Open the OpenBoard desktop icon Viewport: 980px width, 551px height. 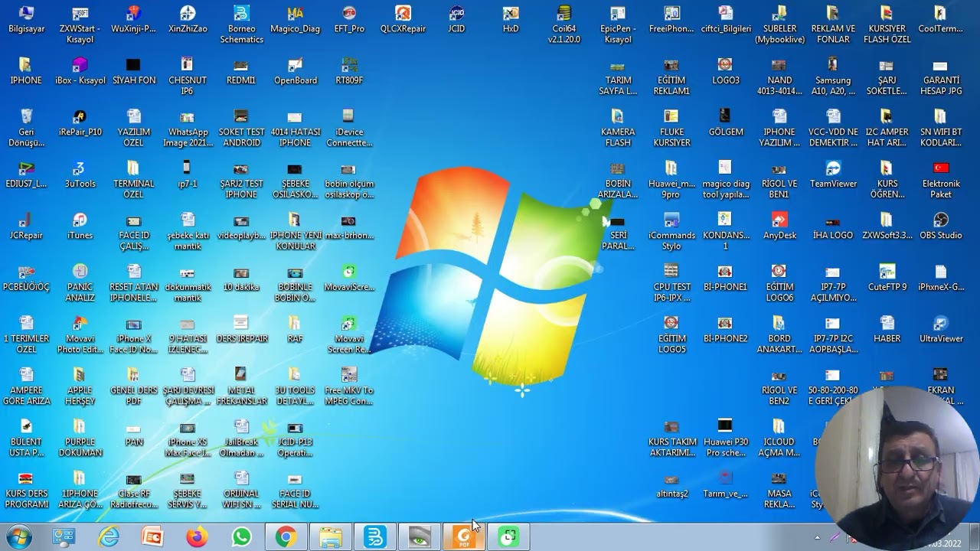296,71
